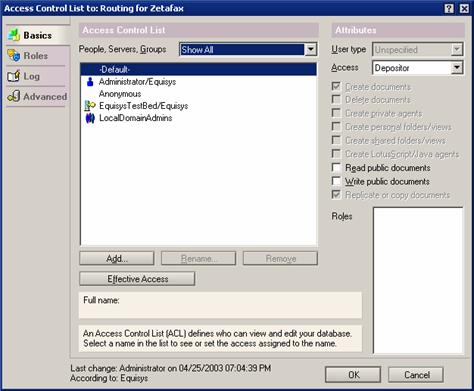Open the User type dropdown arrow
474x391 pixels.
tap(457, 50)
